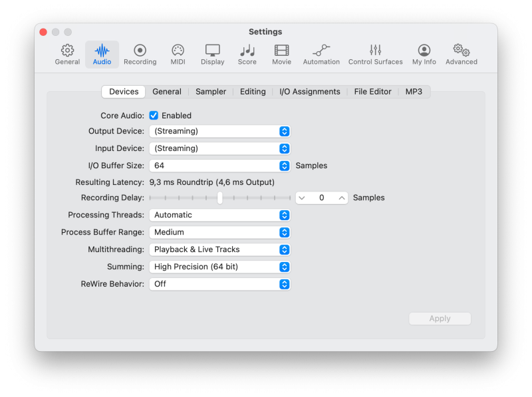
Task: Select the Devices tab
Action: (124, 92)
